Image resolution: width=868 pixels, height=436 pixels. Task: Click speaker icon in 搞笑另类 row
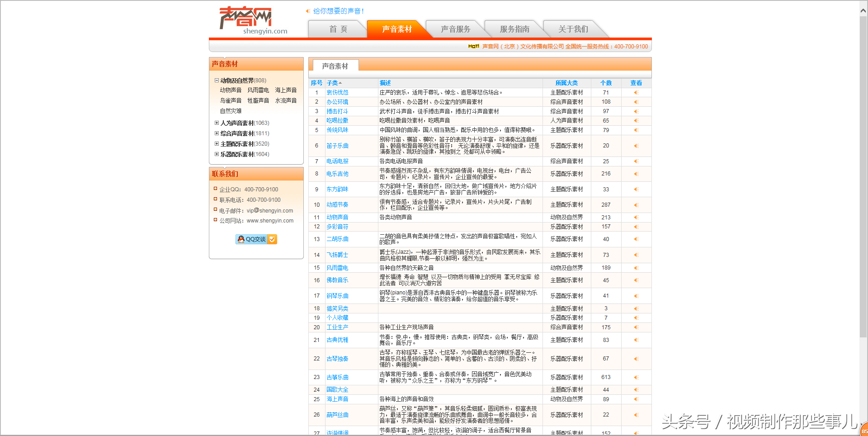tap(636, 308)
